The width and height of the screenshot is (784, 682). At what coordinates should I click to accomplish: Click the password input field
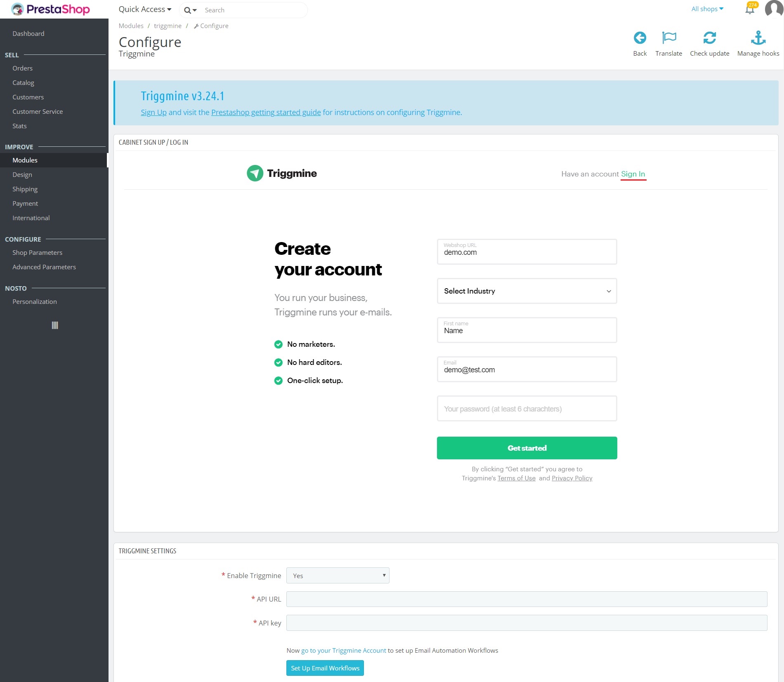pyautogui.click(x=527, y=409)
